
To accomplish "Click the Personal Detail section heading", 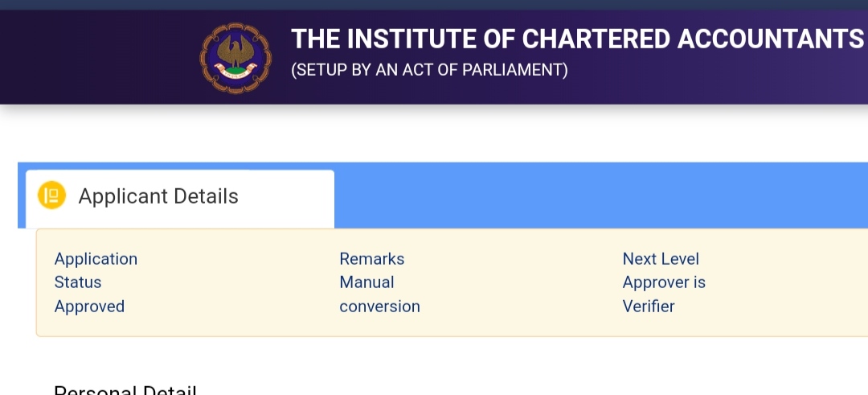I will point(125,389).
